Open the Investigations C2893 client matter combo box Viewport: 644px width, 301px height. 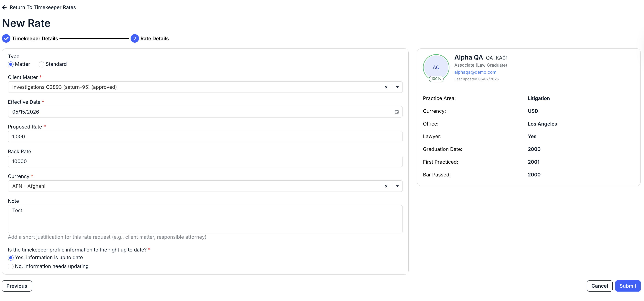click(205, 87)
